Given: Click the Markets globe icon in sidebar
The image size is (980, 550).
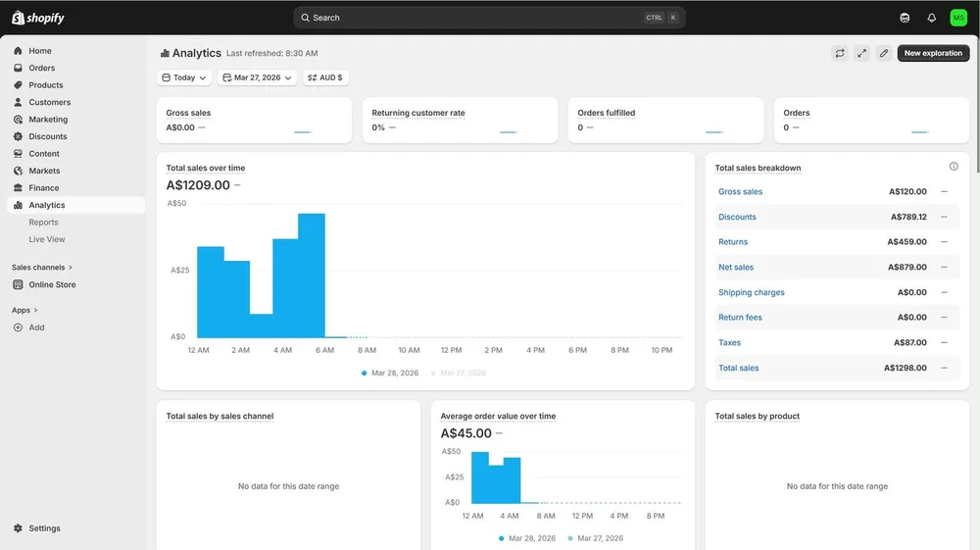Looking at the screenshot, I should 18,171.
